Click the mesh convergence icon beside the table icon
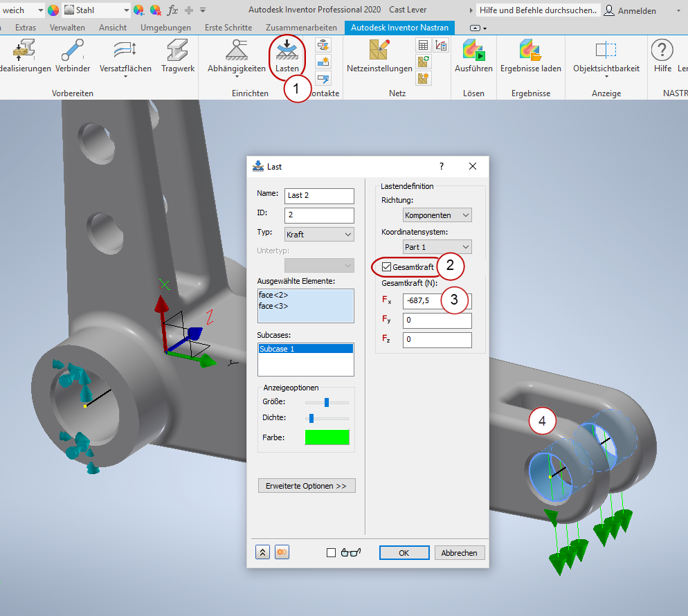Image resolution: width=688 pixels, height=616 pixels. tap(441, 45)
